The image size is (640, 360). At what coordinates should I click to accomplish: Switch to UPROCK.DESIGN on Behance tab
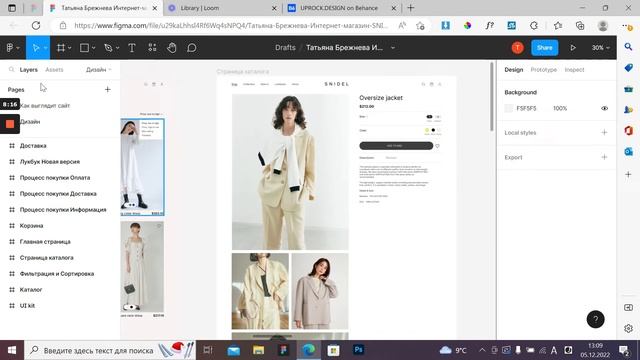342,8
